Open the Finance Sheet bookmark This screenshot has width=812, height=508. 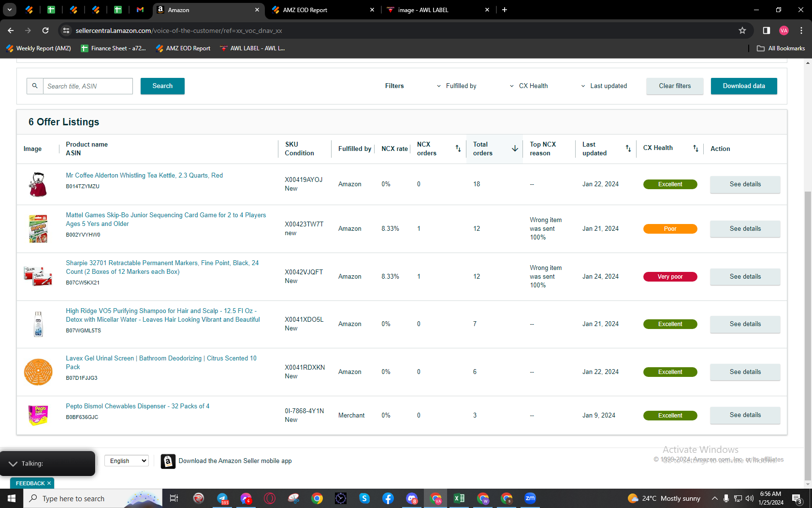pyautogui.click(x=114, y=48)
